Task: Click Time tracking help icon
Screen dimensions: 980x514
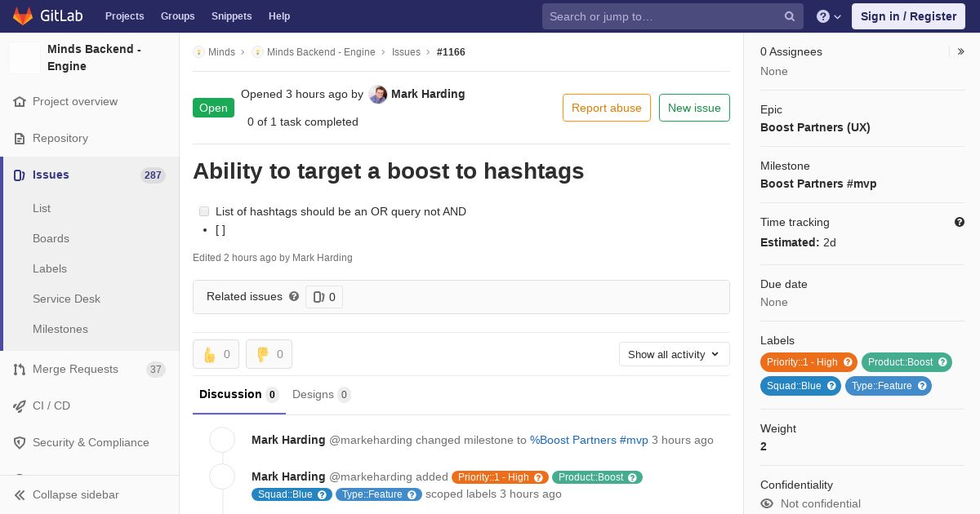Action: coord(959,222)
